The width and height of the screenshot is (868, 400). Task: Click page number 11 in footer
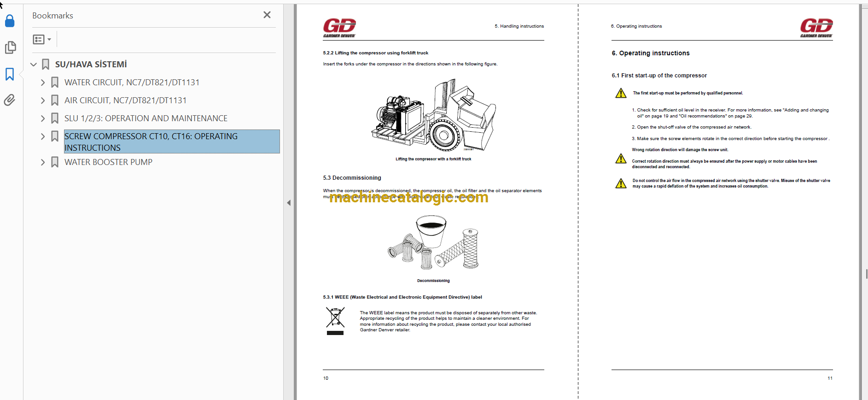[x=830, y=378]
